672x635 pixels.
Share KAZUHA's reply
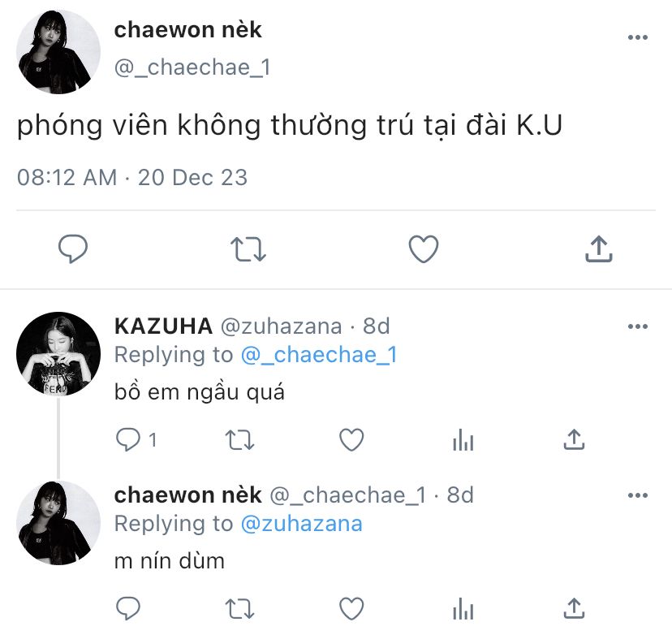point(574,439)
